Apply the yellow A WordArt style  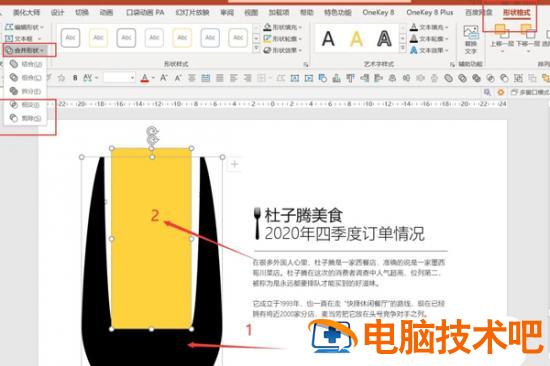coord(356,39)
